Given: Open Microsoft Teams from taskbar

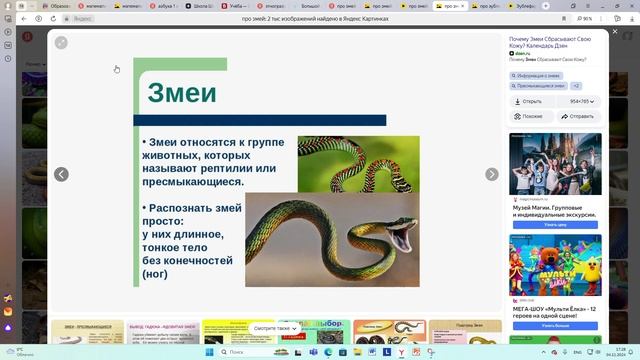Looking at the screenshot, I should point(313,352).
